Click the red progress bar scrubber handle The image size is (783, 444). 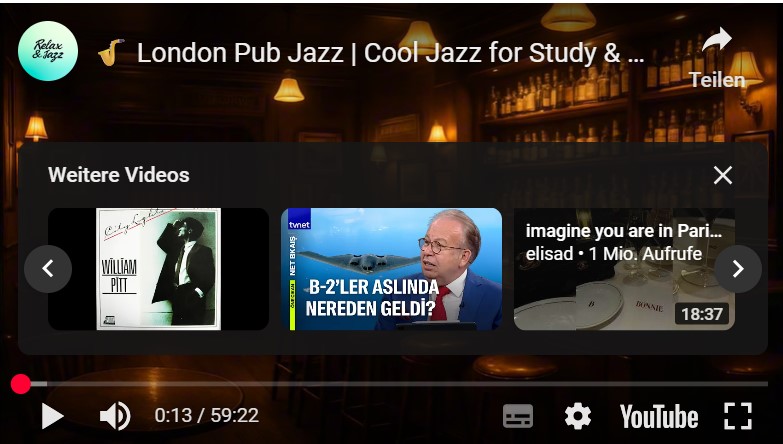pos(20,384)
